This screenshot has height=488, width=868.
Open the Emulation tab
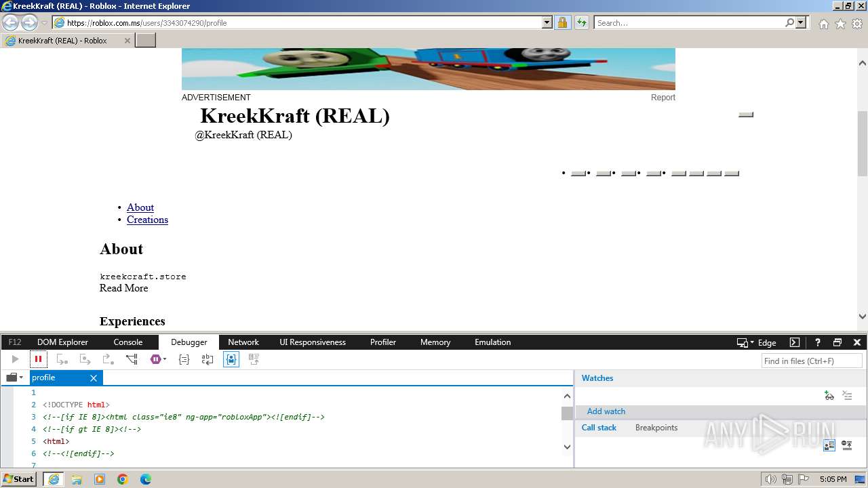pos(493,342)
